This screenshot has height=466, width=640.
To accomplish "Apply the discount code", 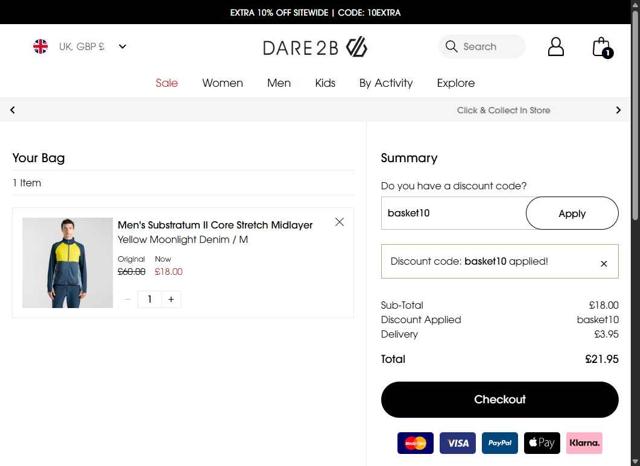I will pyautogui.click(x=572, y=213).
